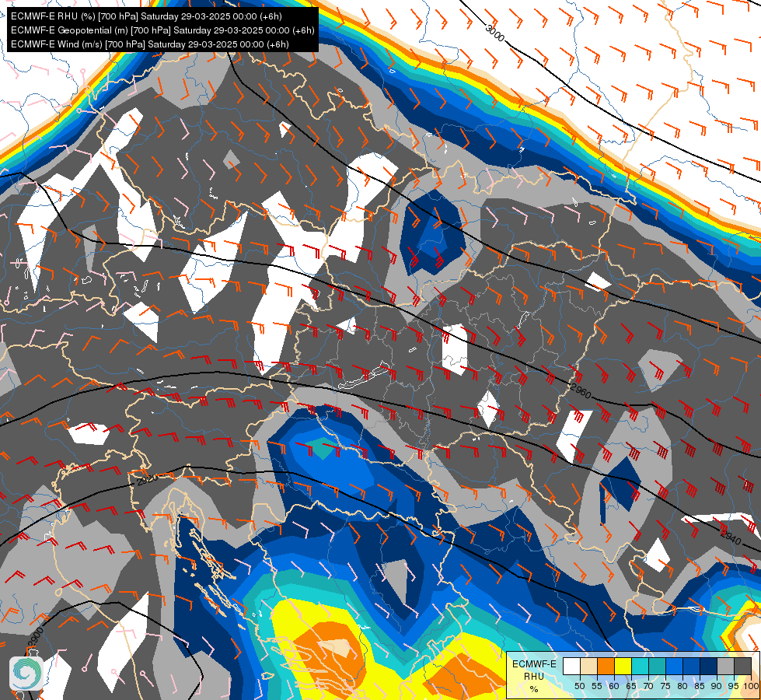Click the ECMWF-E Geopotential (m) title line
This screenshot has width=761, height=700.
click(x=162, y=30)
